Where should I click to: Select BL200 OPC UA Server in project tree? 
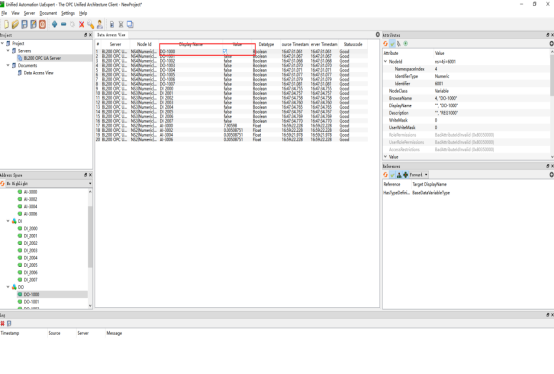coord(42,58)
